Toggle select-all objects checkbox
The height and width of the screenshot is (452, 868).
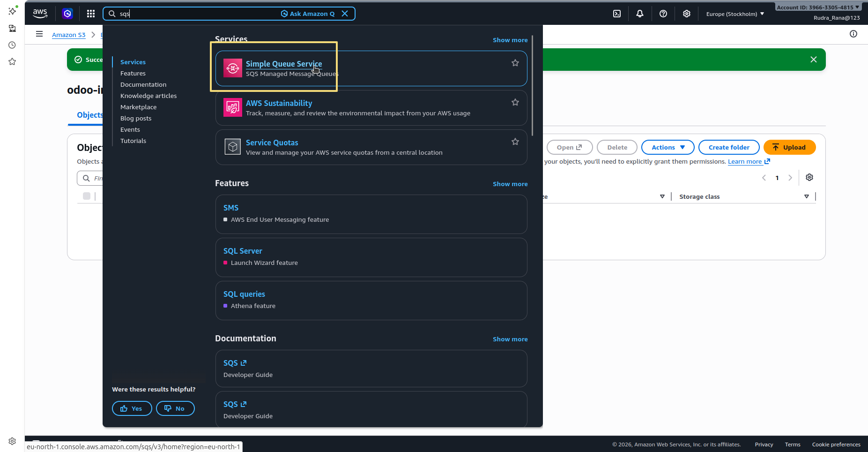coord(87,196)
